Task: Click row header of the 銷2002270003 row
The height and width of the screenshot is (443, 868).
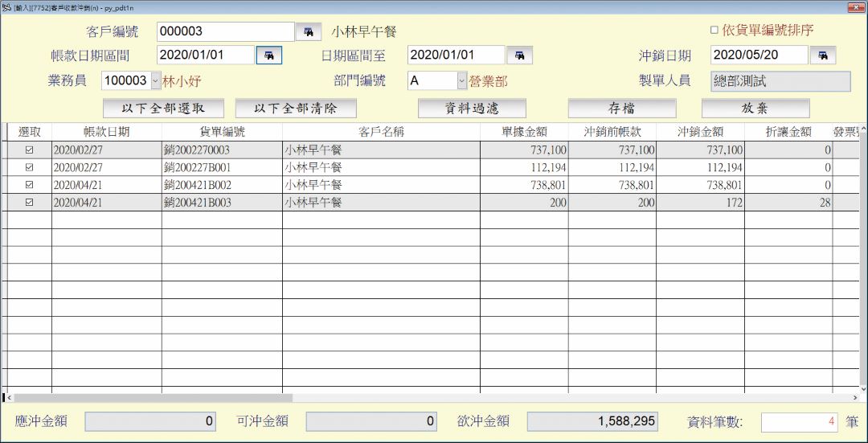Action: (4, 150)
